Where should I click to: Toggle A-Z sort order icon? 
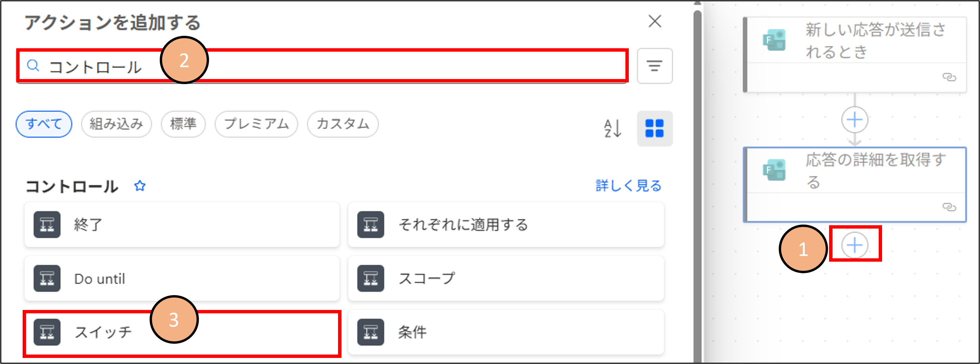(613, 128)
